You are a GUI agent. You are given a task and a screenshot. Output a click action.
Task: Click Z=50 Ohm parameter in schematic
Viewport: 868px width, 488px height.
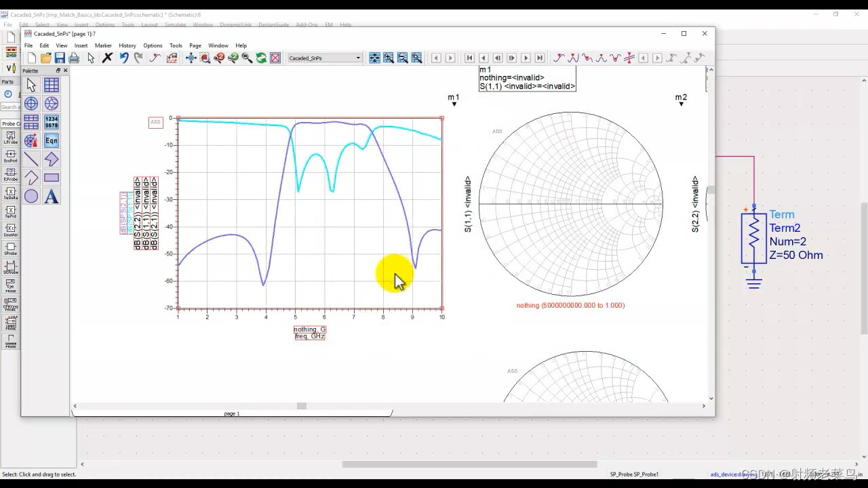tap(796, 256)
